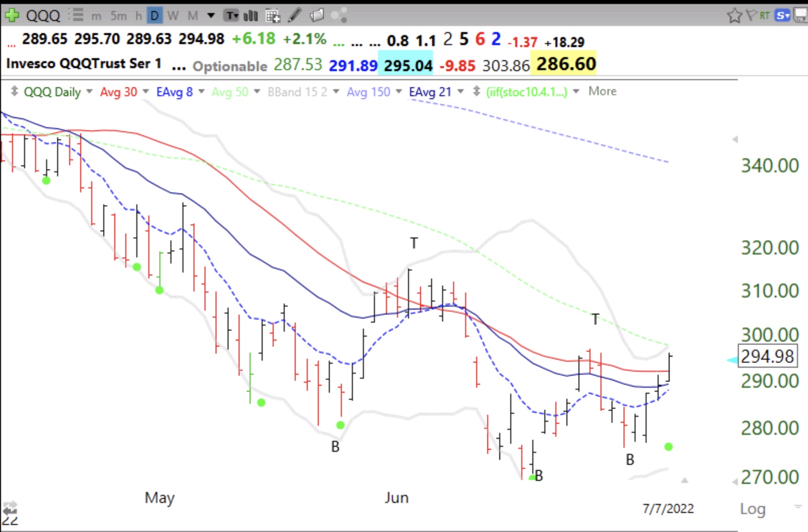The height and width of the screenshot is (532, 808).
Task: Click the 'May' month axis label
Action: tap(159, 498)
